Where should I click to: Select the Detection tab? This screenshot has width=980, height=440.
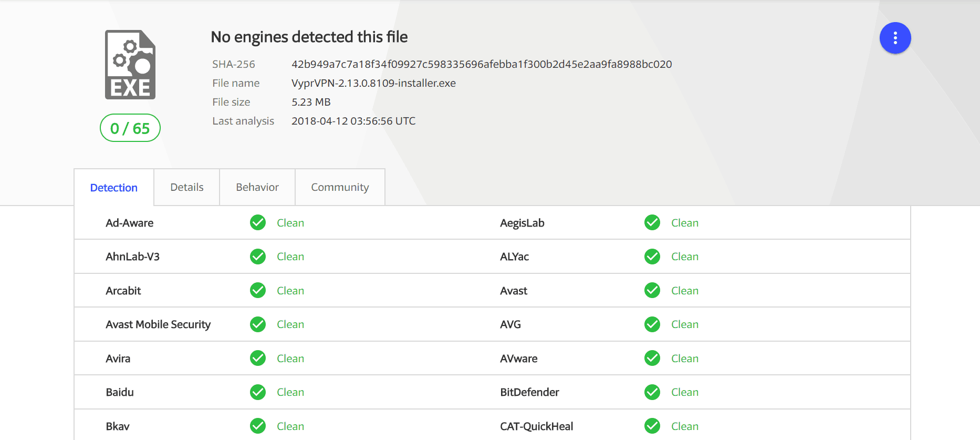114,188
